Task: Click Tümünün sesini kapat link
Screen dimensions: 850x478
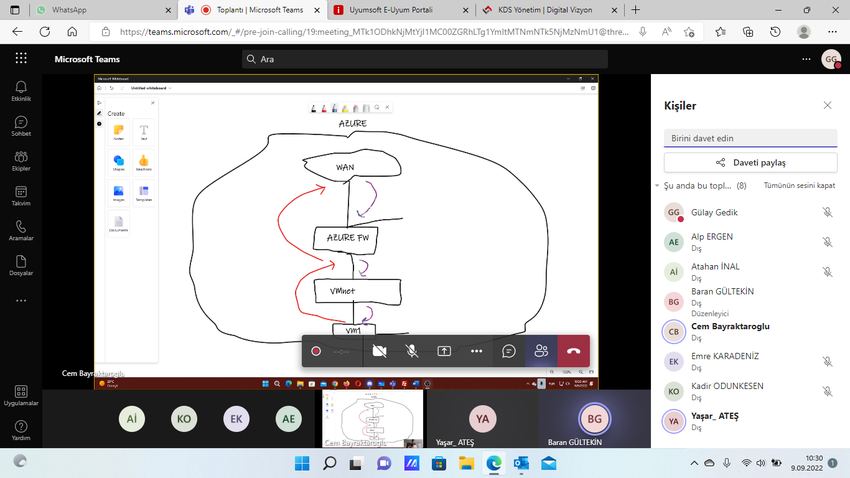Action: [x=799, y=185]
